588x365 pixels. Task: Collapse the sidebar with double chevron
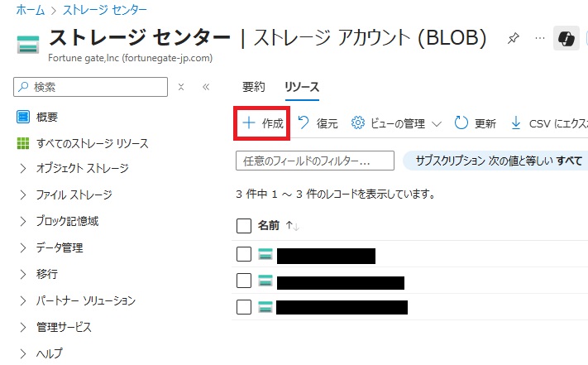tap(206, 86)
